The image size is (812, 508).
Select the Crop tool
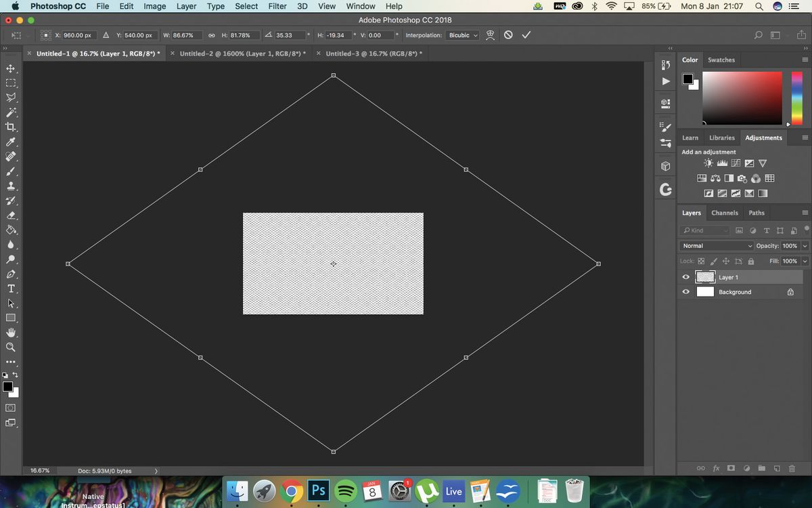[x=9, y=127]
